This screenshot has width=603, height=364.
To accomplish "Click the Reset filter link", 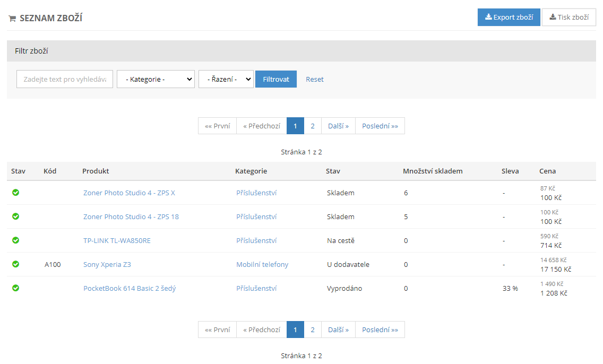I will [x=314, y=79].
